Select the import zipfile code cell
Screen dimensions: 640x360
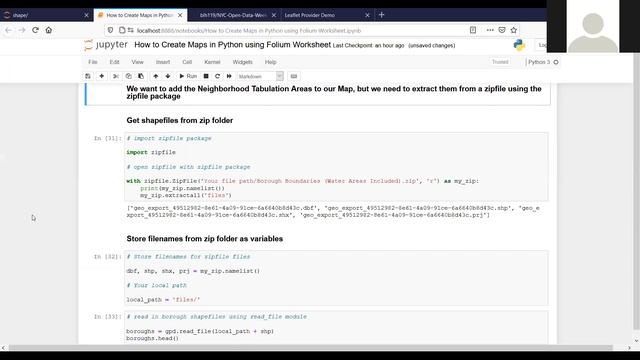(336, 167)
